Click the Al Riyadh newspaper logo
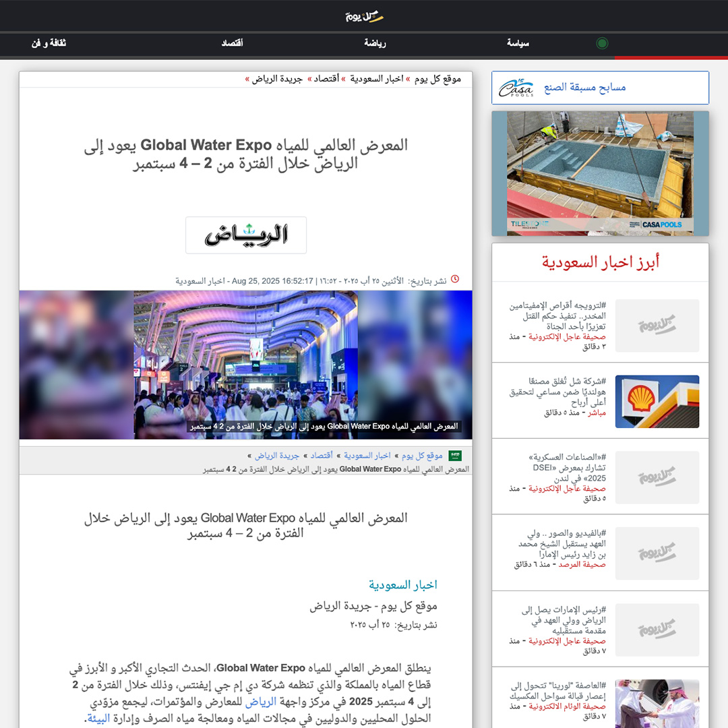728x728 pixels. 246,235
